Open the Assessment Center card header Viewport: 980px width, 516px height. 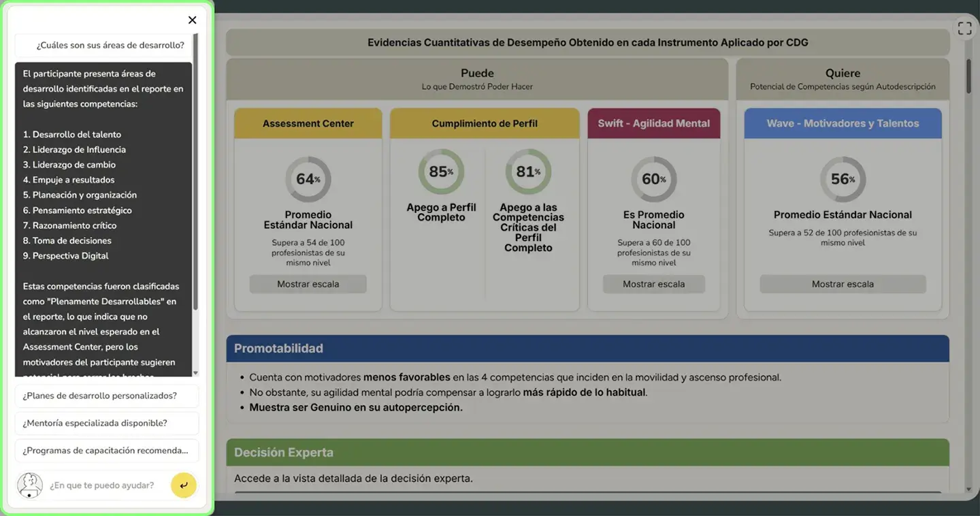point(308,123)
